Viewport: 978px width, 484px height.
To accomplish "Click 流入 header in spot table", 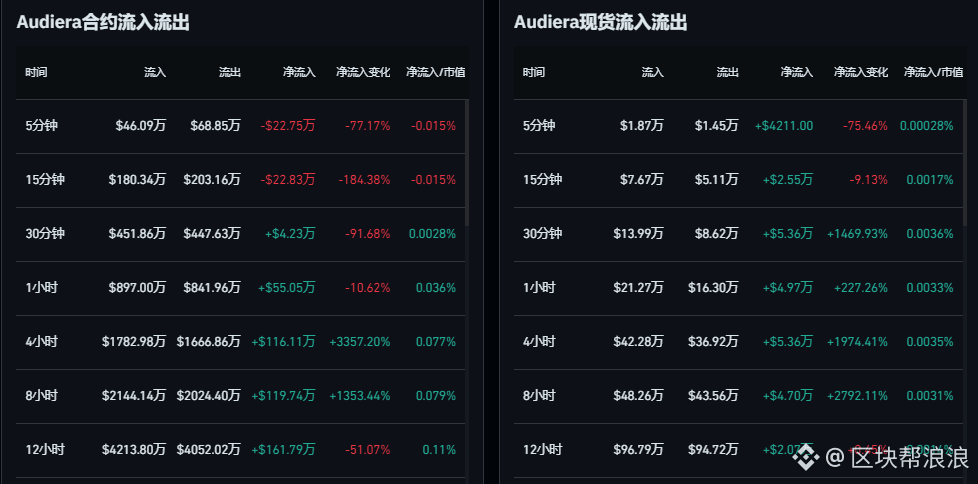I will pyautogui.click(x=652, y=72).
